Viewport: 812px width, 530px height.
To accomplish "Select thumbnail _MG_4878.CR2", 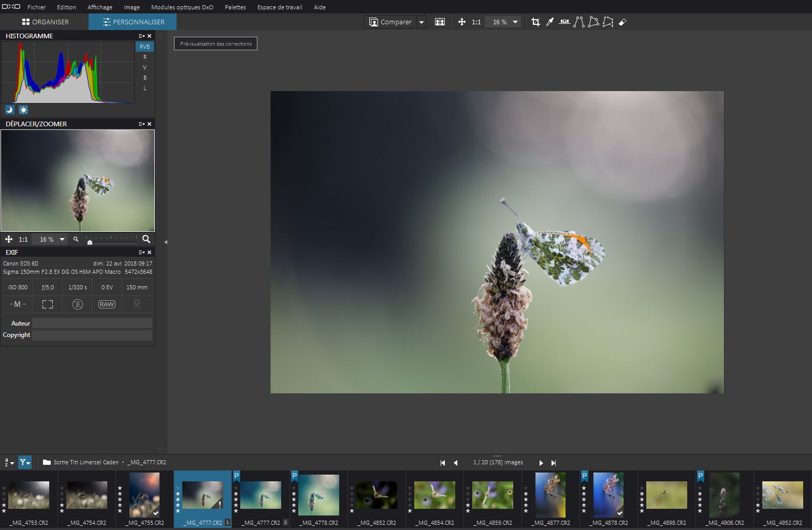I will 608,495.
